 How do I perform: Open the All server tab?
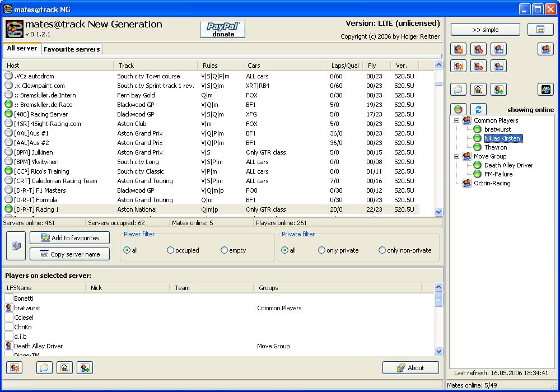click(x=22, y=49)
